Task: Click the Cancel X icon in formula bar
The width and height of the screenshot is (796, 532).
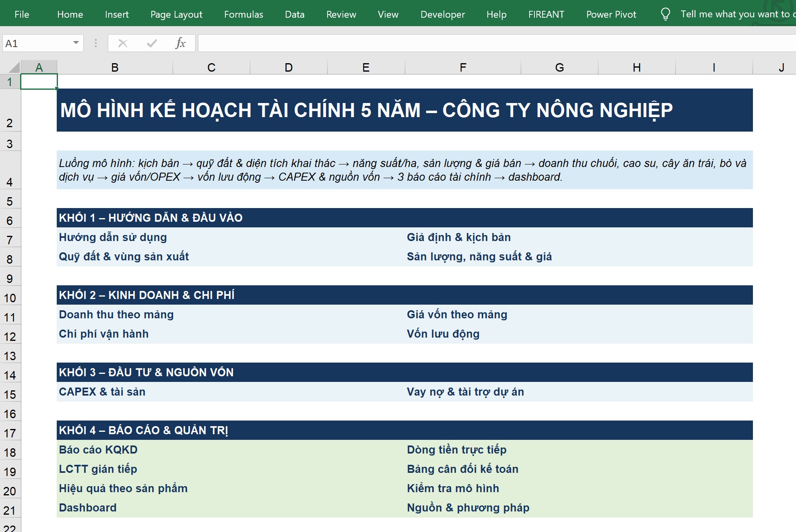Action: [123, 43]
